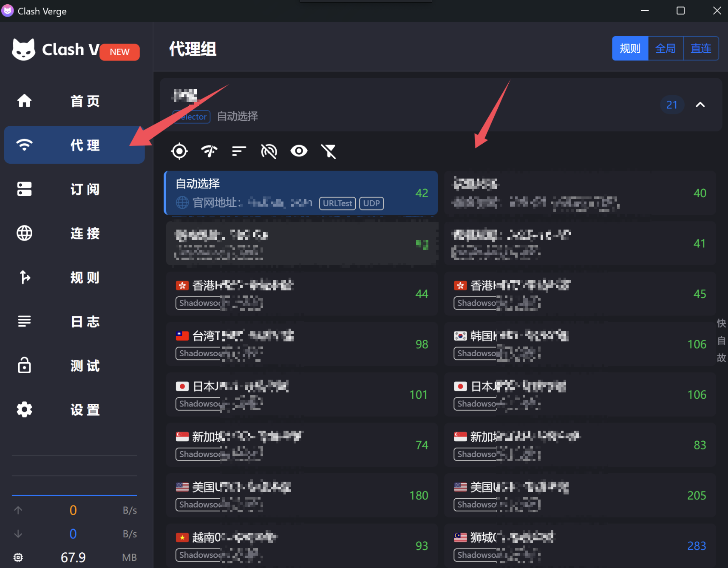Click the memory chip icon beside 67.9 MB
This screenshot has height=568, width=728.
pyautogui.click(x=18, y=557)
